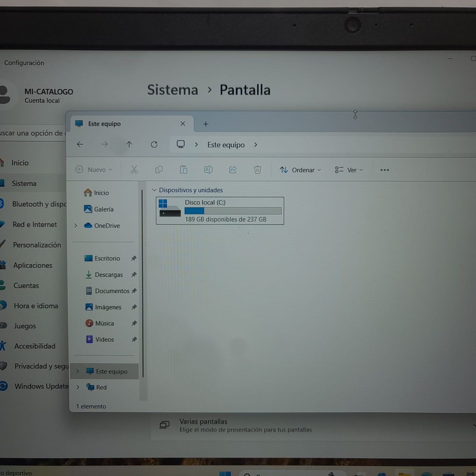Open MI-CATALOGO account profile
The height and width of the screenshot is (476, 476).
37,95
